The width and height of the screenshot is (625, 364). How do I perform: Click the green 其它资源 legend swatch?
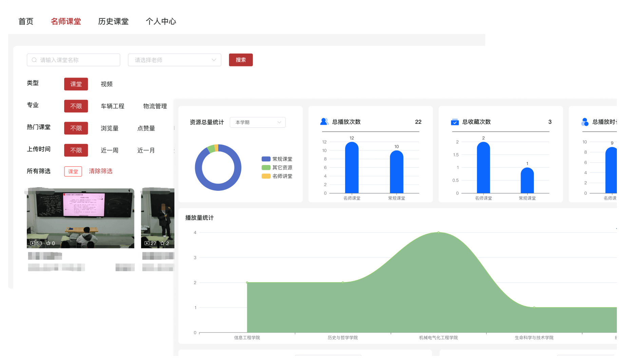(266, 167)
